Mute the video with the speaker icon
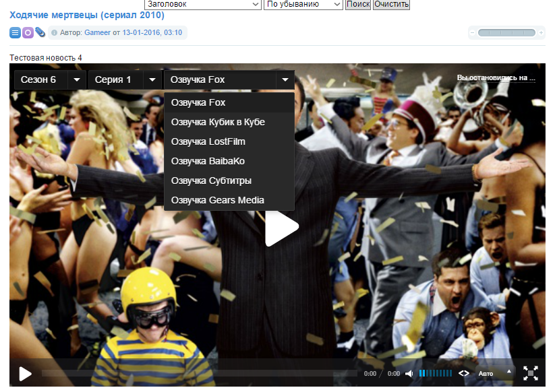555x392 pixels. pos(409,374)
